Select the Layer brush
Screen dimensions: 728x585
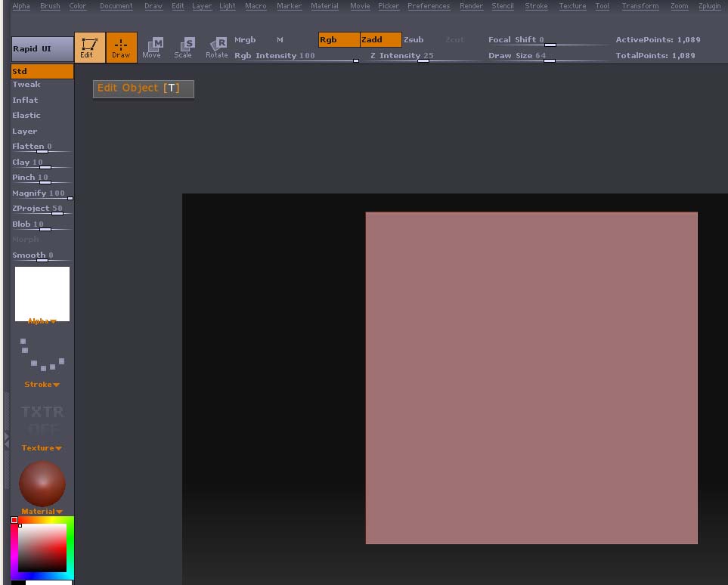[x=25, y=132]
